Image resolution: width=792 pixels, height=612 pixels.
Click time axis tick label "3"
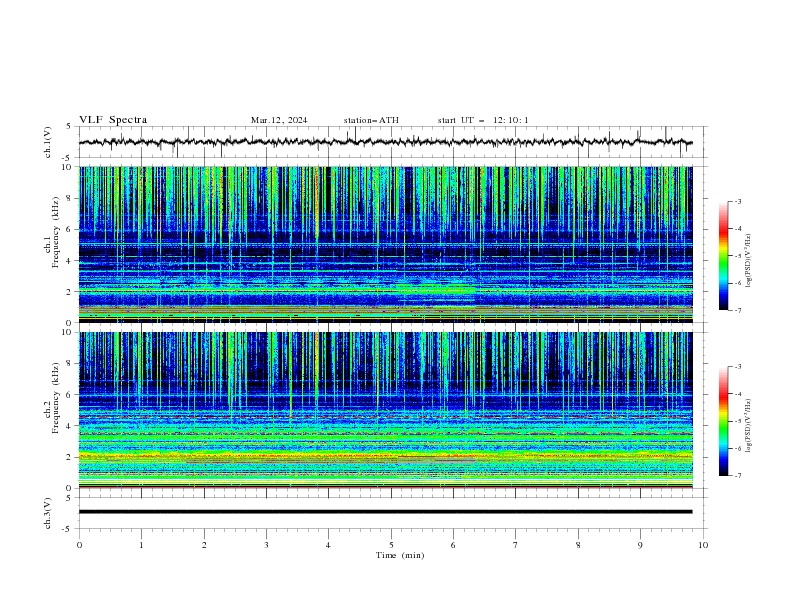266,545
